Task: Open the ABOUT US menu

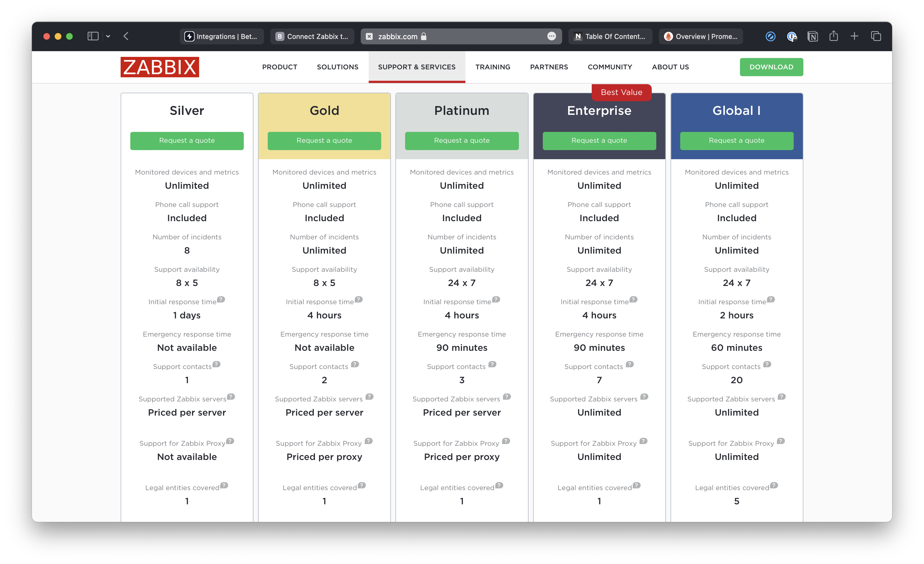Action: (x=670, y=67)
